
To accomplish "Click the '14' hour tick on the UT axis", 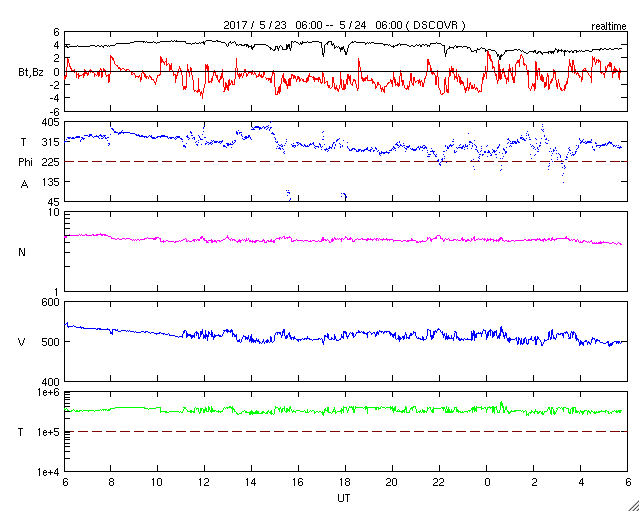I will pyautogui.click(x=251, y=483).
